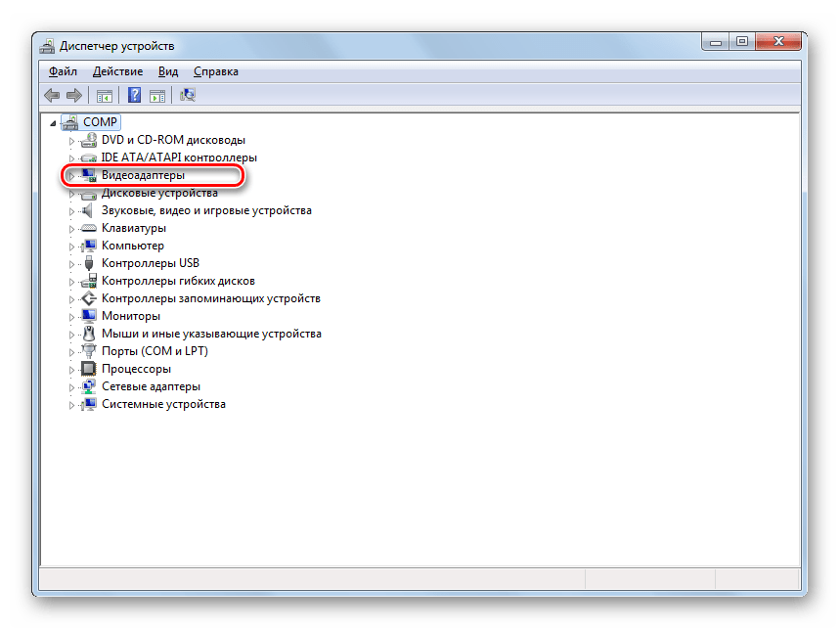840x629 pixels.
Task: Select Мыши и иные указывающие устройства label
Action: click(x=211, y=334)
